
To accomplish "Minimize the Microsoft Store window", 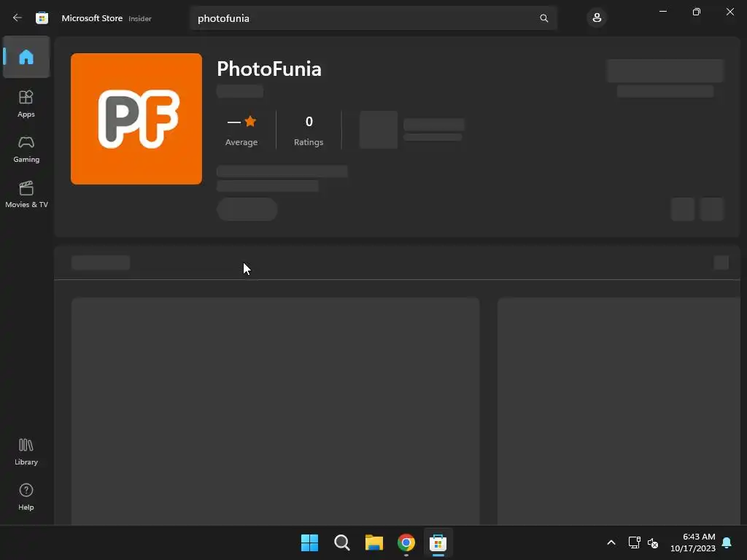I will (x=662, y=12).
